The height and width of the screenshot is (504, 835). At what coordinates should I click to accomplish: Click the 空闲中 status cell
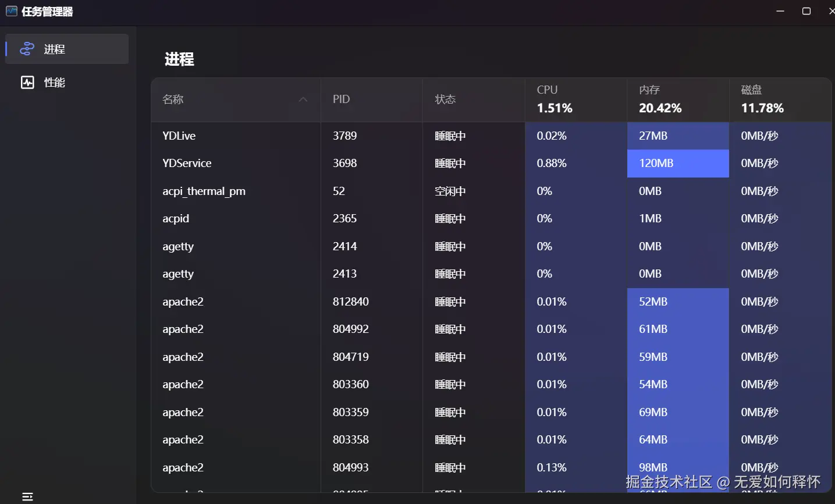pyautogui.click(x=474, y=191)
